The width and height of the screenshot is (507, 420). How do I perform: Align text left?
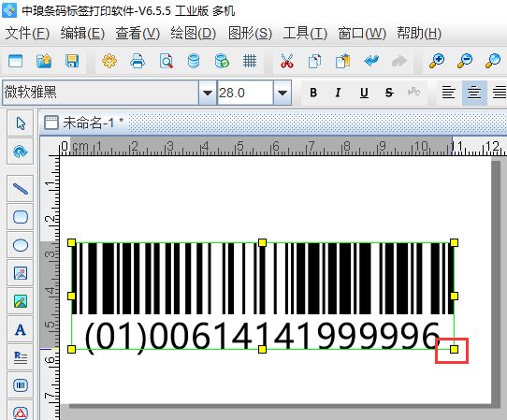tap(449, 93)
